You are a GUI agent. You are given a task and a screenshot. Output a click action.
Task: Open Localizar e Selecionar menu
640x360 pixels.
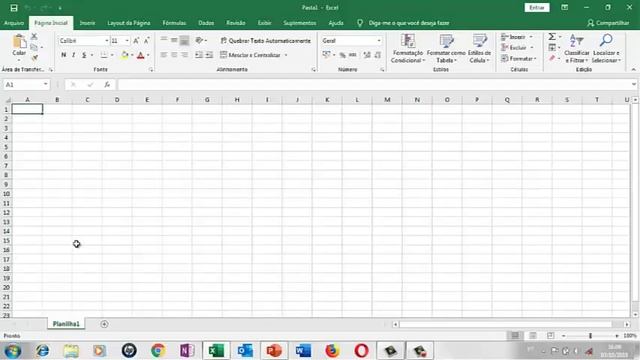click(x=606, y=49)
